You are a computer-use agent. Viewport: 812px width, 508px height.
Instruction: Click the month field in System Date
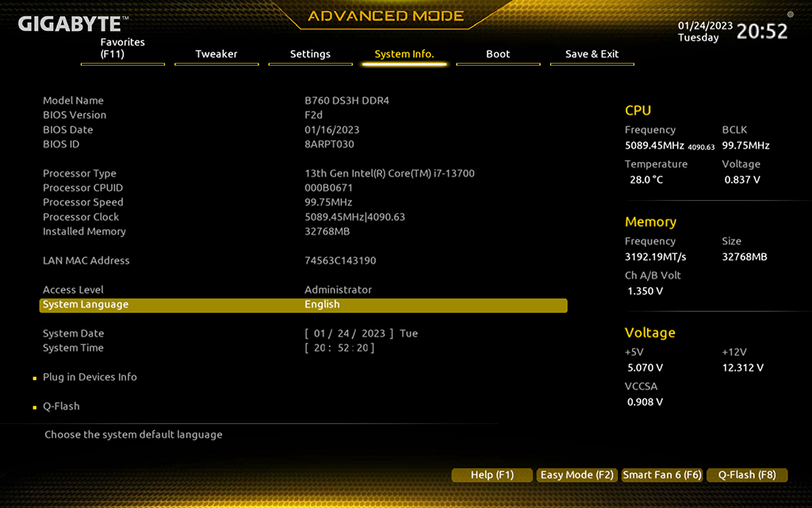click(x=320, y=333)
